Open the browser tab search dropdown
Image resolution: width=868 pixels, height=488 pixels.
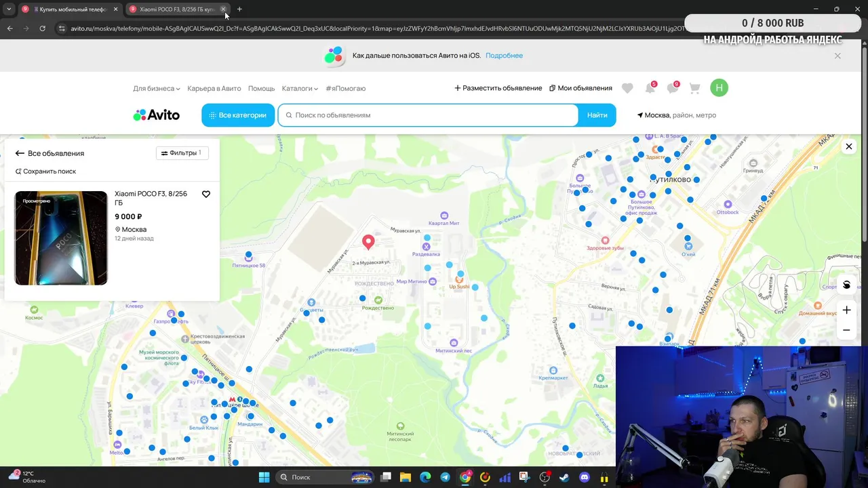pos(9,9)
